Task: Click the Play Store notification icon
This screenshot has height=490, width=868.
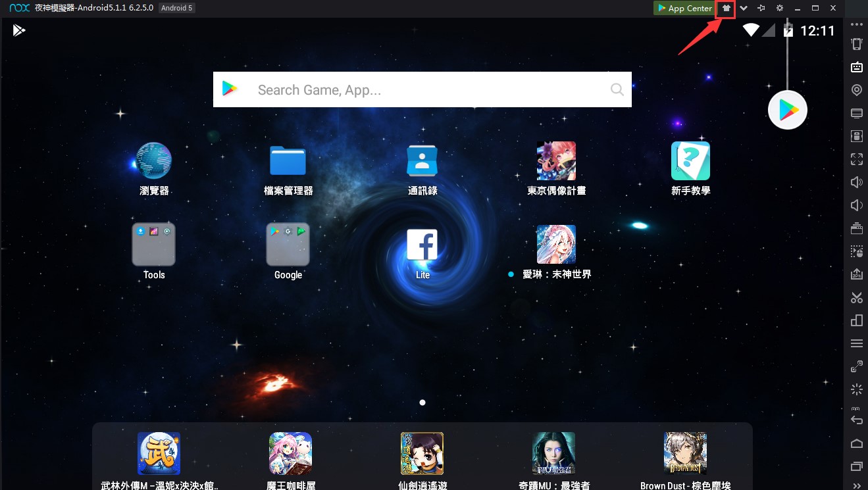Action: click(19, 30)
